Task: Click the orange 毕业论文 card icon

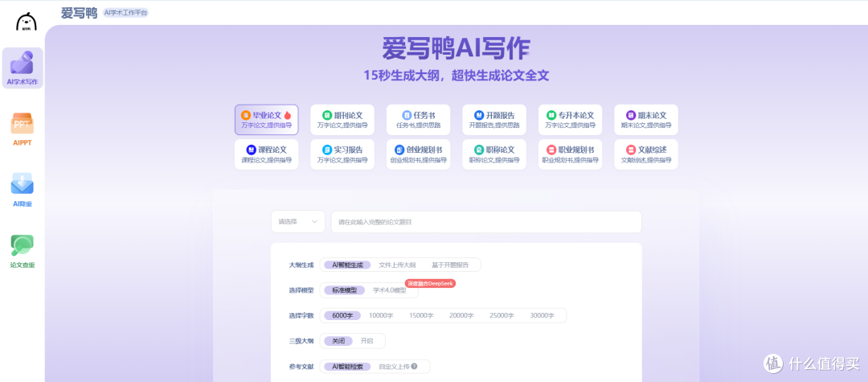Action: pyautogui.click(x=245, y=115)
